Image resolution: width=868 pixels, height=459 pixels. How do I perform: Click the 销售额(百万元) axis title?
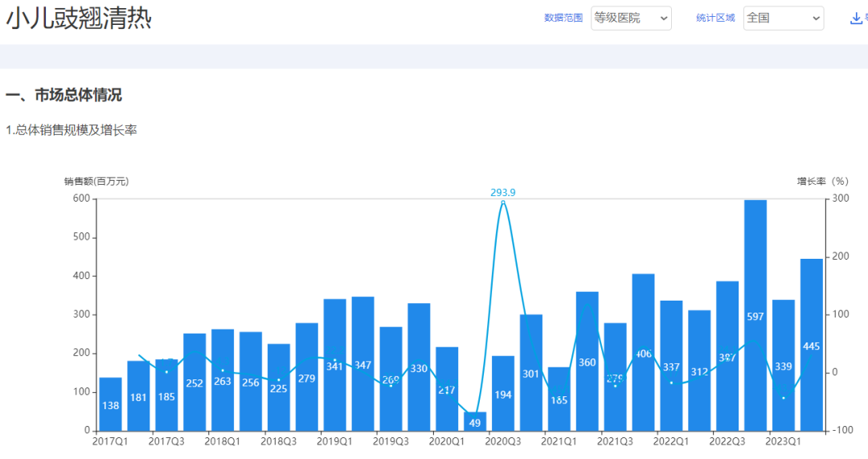pos(96,182)
